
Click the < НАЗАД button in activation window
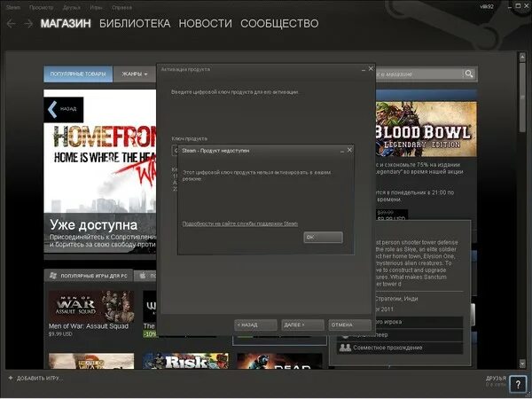256,325
